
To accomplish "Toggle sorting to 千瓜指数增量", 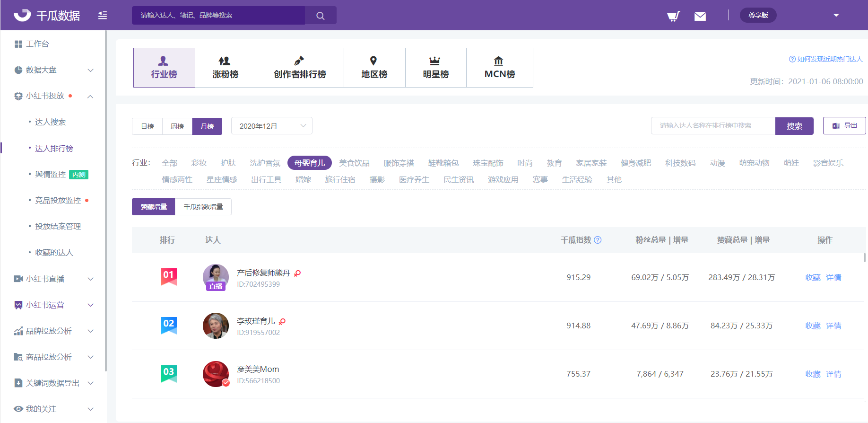I will [x=203, y=207].
